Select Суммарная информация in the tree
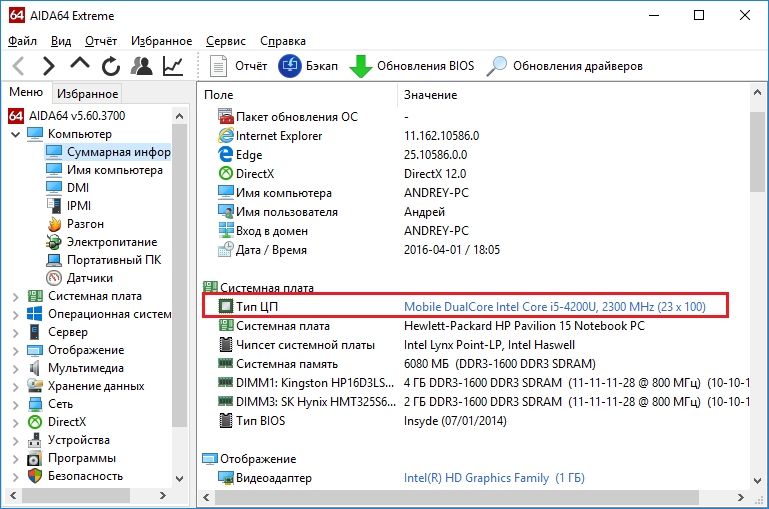The image size is (769, 509). tap(108, 152)
